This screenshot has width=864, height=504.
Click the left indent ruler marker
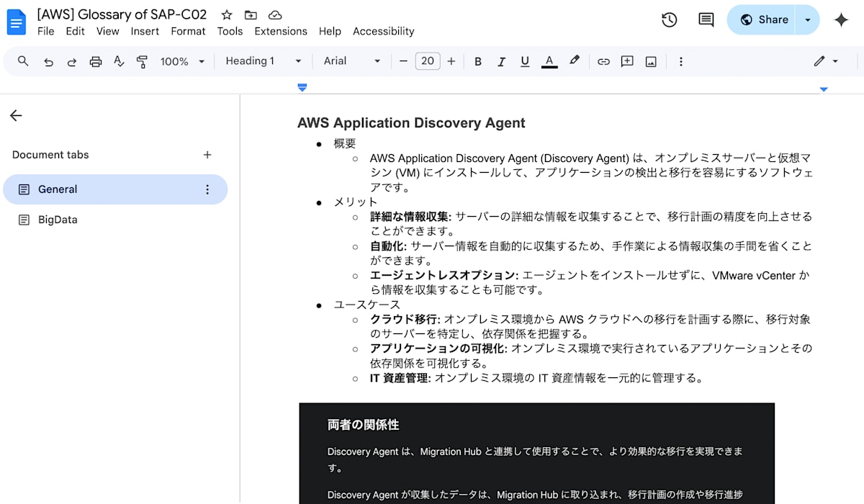302,87
